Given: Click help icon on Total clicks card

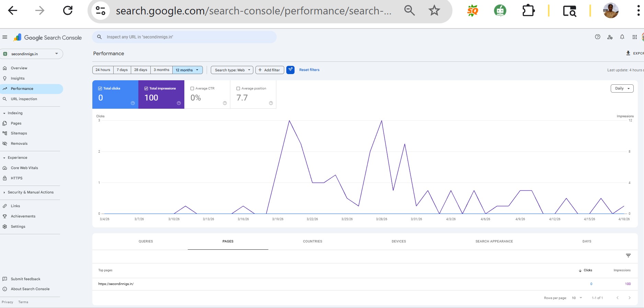Looking at the screenshot, I should (133, 103).
